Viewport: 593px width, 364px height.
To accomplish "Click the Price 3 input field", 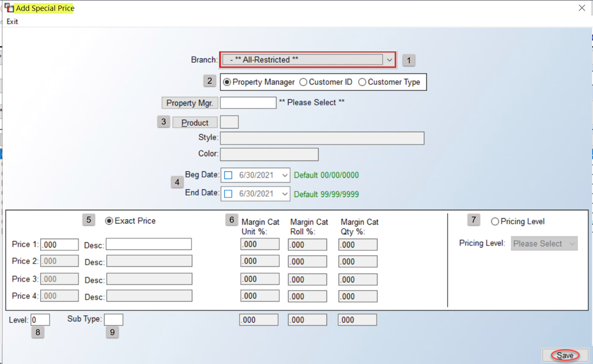I will pos(60,279).
